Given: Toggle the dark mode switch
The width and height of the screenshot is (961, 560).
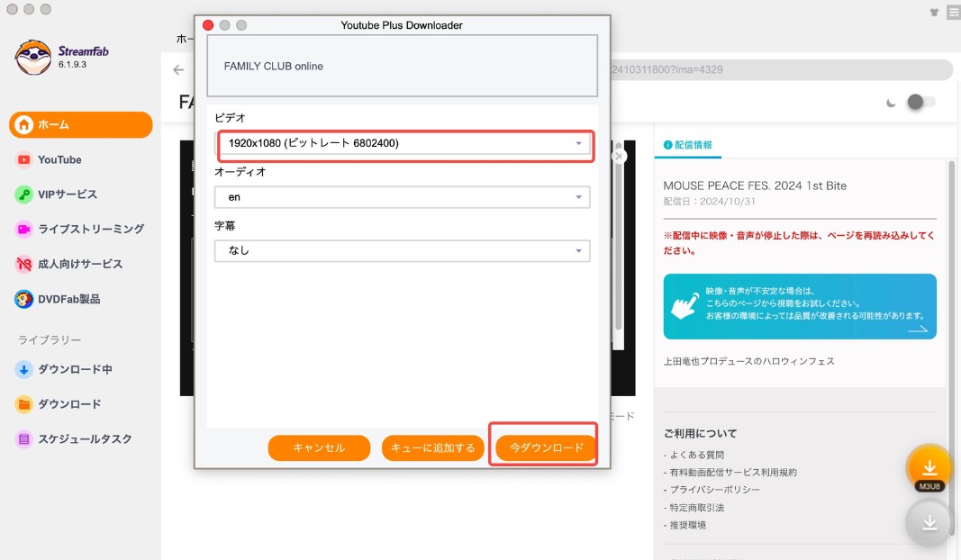Looking at the screenshot, I should point(921,103).
